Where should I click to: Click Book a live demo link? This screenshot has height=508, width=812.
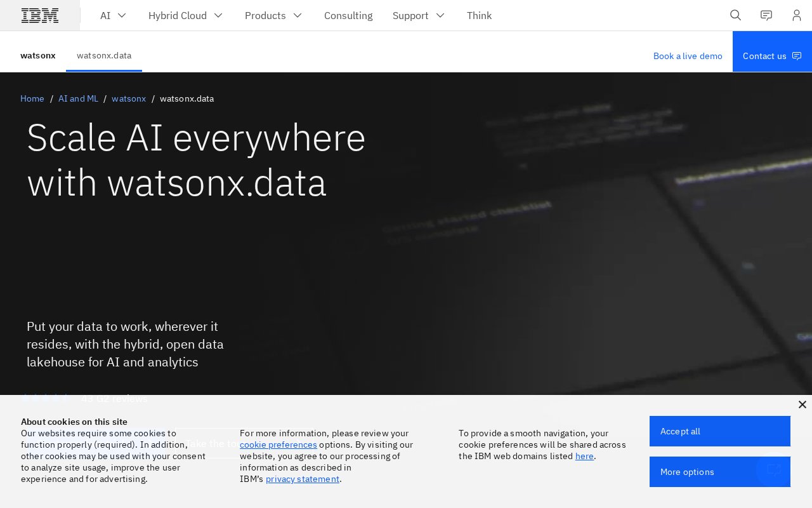click(x=688, y=56)
